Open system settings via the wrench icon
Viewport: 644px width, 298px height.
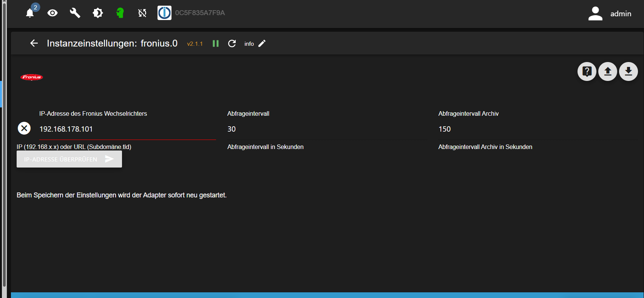(75, 13)
